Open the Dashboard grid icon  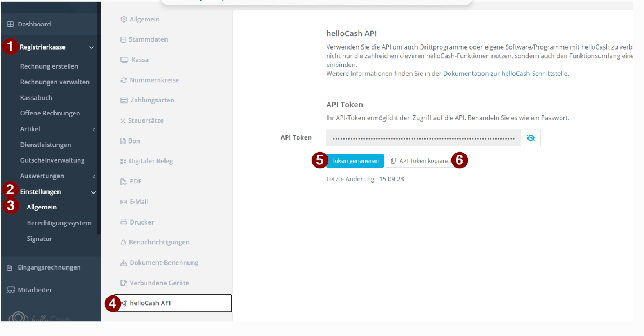[10, 24]
